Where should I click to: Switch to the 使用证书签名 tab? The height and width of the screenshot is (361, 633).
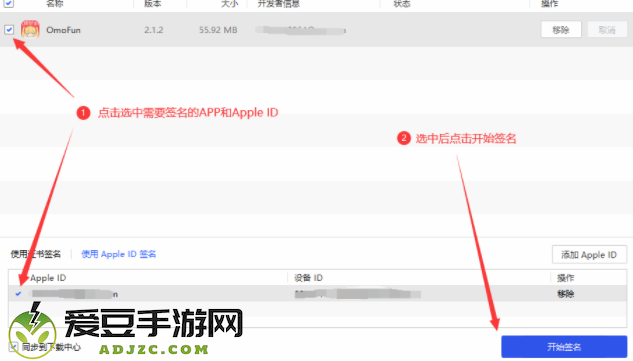click(36, 254)
